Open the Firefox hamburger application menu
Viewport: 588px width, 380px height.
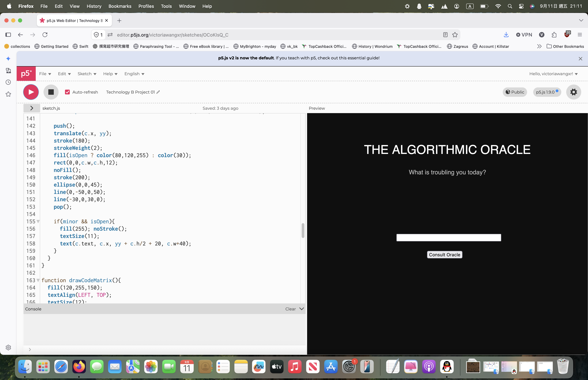(580, 35)
